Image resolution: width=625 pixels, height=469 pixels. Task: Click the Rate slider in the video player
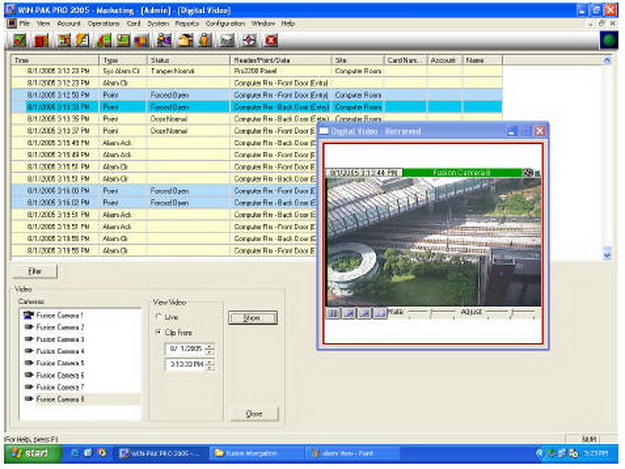(x=432, y=313)
